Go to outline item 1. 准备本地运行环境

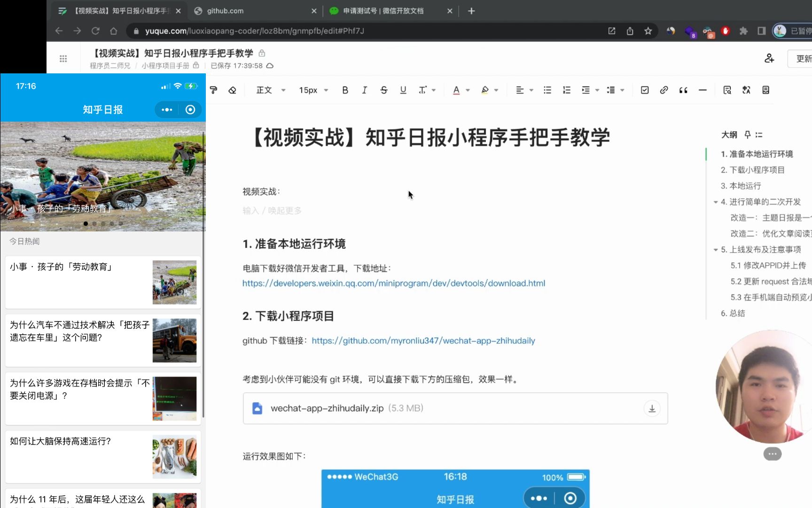[757, 154]
